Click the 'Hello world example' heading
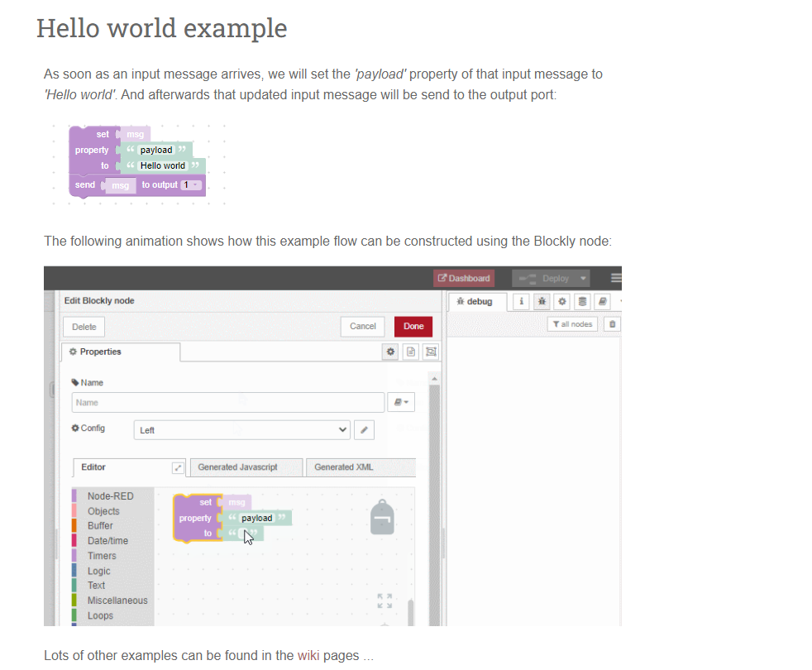 tap(161, 28)
